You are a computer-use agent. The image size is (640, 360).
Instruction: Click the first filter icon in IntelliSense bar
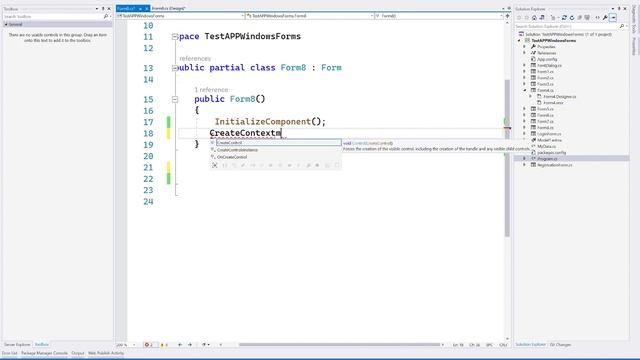coord(215,165)
